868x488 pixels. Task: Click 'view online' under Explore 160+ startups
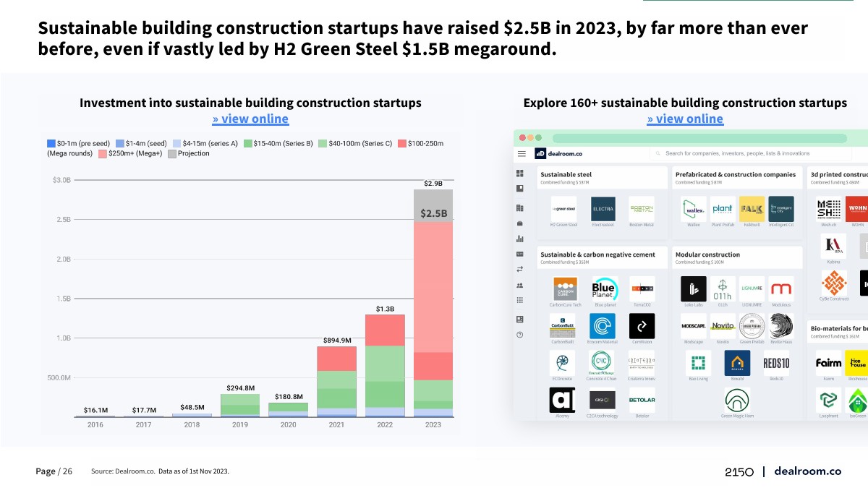pos(685,119)
